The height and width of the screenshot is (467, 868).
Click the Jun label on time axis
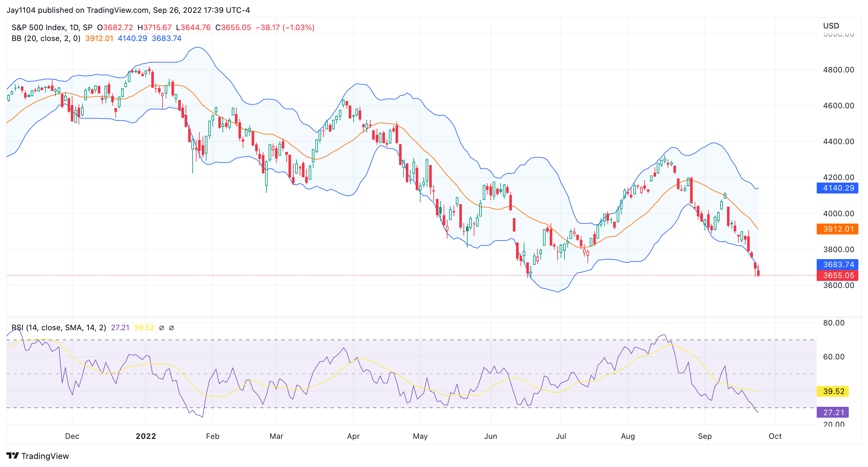pyautogui.click(x=490, y=436)
